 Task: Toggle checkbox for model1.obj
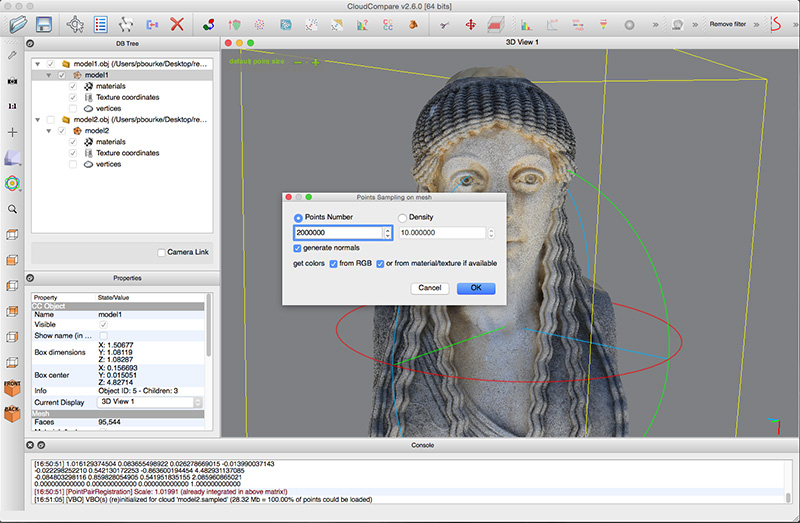51,64
